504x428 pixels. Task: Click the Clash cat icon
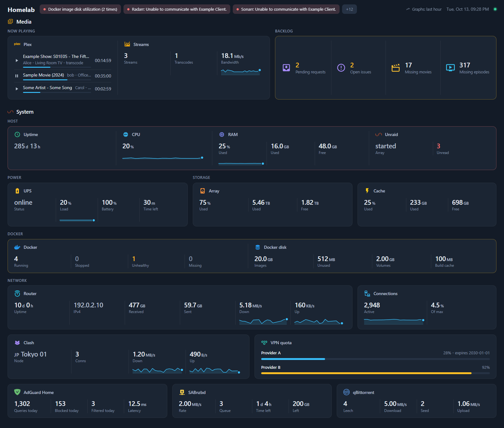[x=17, y=343]
